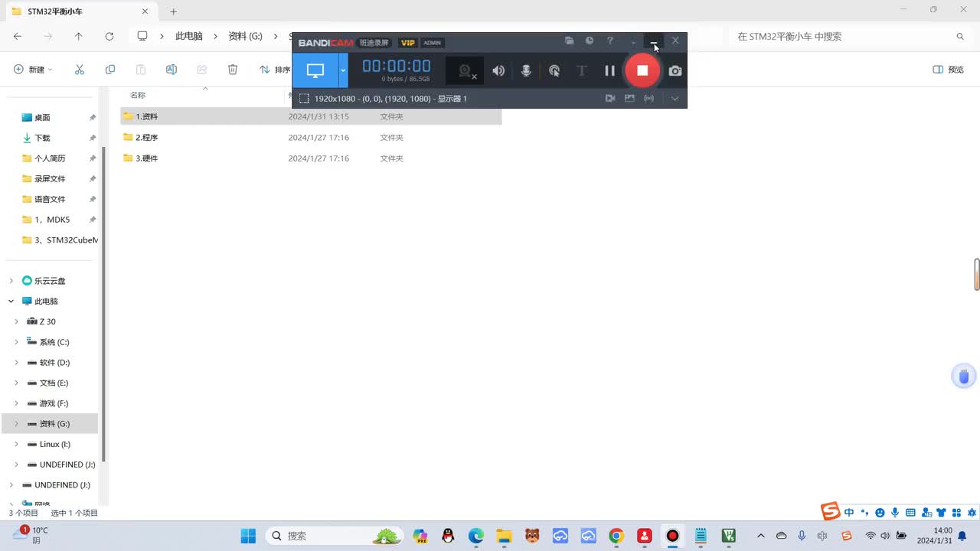Expand the 软件 (D:) drive node

[16, 363]
